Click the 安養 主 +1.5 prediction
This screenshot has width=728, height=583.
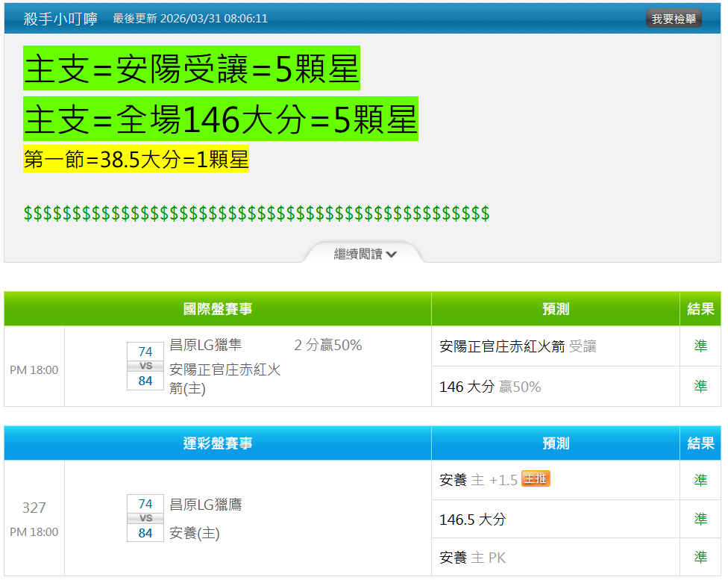[x=478, y=480]
